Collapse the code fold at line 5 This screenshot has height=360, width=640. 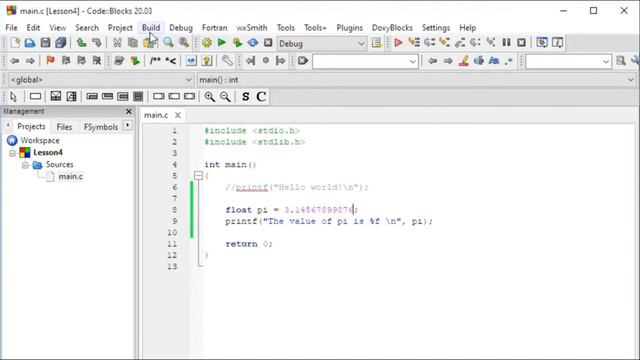tap(198, 176)
